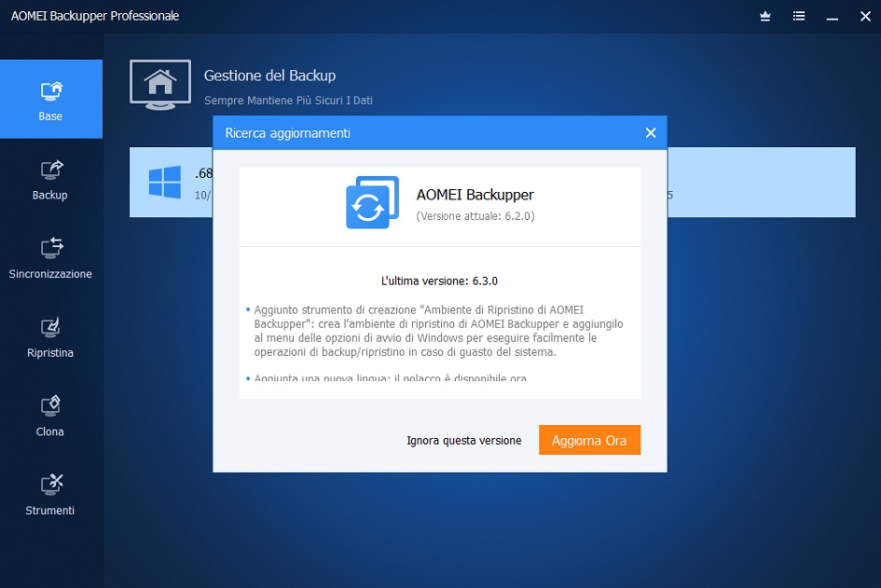Close the AOMEI Backupper window
881x588 pixels.
(x=865, y=16)
